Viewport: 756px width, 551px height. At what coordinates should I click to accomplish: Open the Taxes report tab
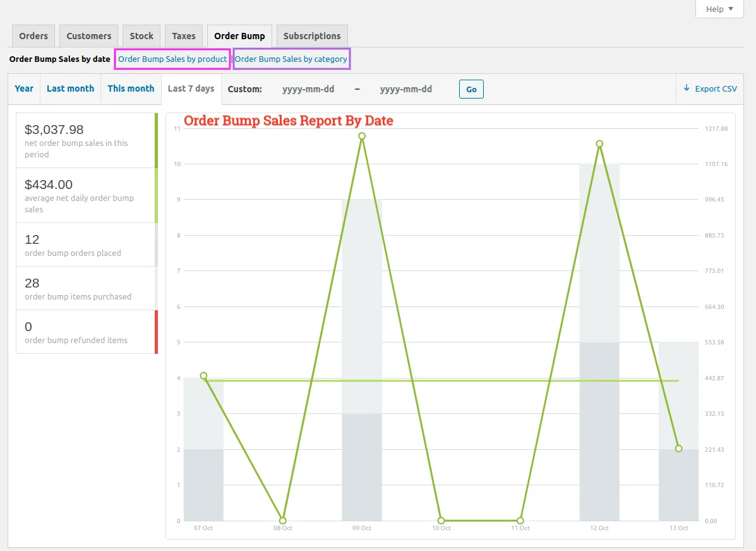click(183, 36)
